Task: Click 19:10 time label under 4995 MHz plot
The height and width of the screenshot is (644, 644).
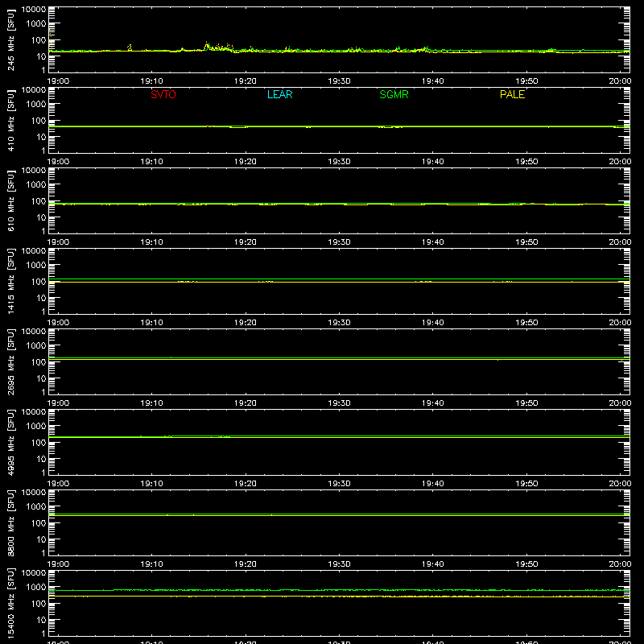Action: click(151, 484)
